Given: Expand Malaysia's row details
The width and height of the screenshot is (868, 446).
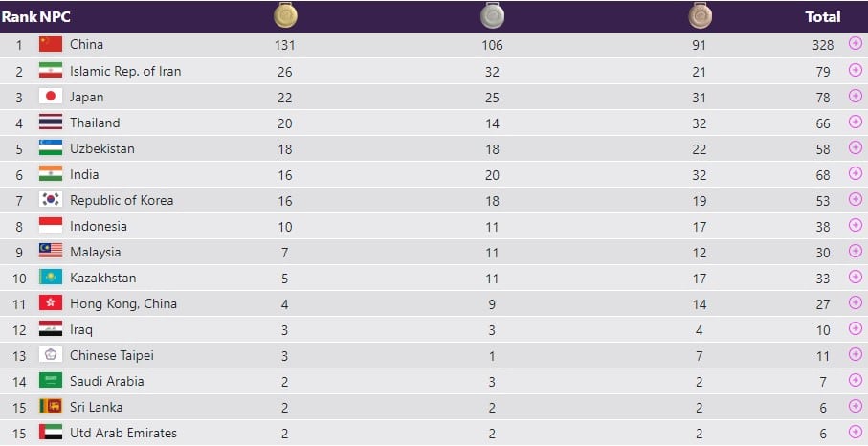Looking at the screenshot, I should tap(855, 252).
